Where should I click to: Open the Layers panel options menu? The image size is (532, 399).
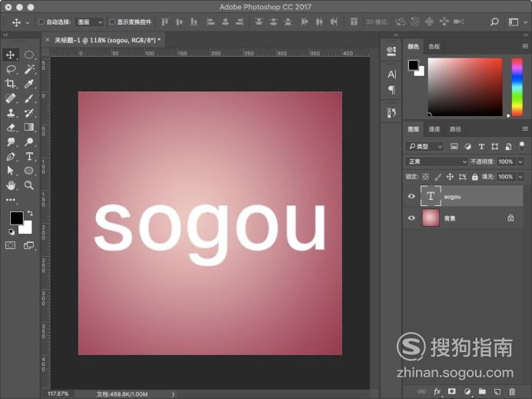pyautogui.click(x=525, y=128)
